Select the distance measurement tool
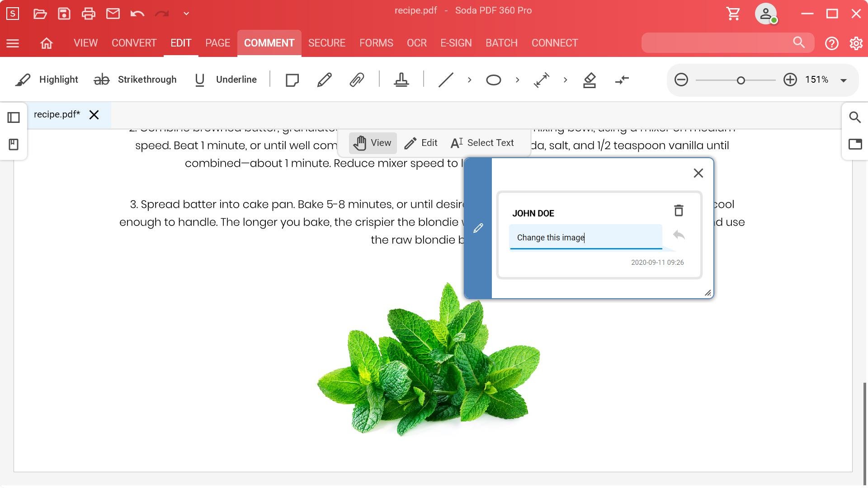Screen dimensions: 868x488 click(x=541, y=80)
